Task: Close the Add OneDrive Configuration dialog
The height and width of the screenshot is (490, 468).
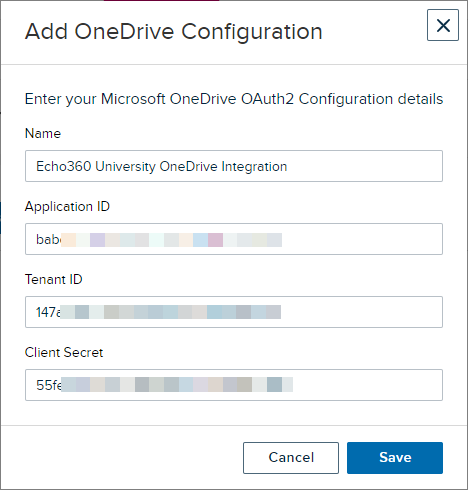Action: pos(443,25)
